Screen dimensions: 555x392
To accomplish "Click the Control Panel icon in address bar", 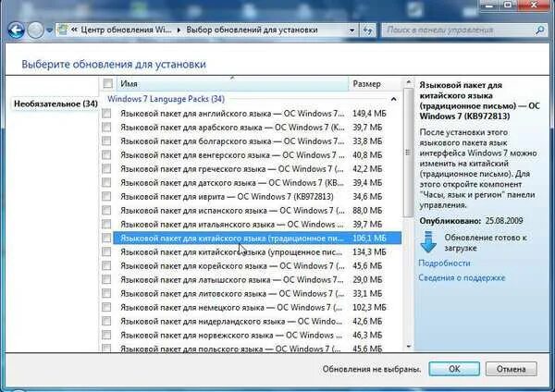I will (63, 30).
